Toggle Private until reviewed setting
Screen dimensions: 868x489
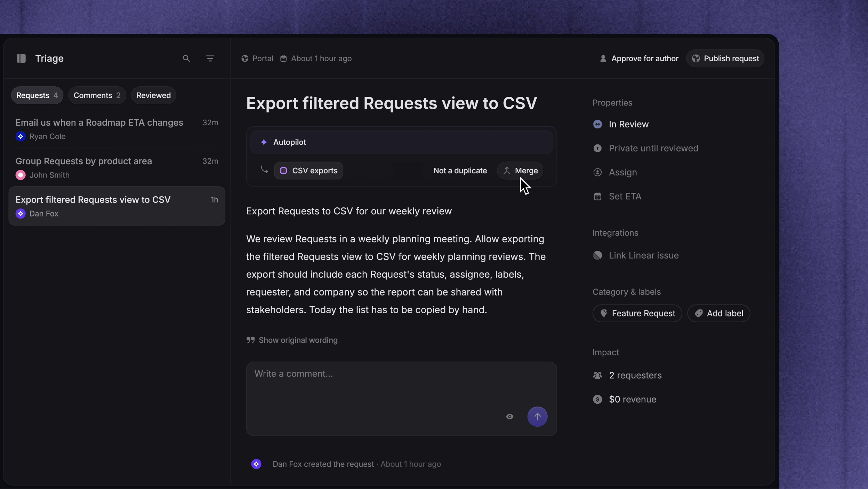tap(645, 148)
